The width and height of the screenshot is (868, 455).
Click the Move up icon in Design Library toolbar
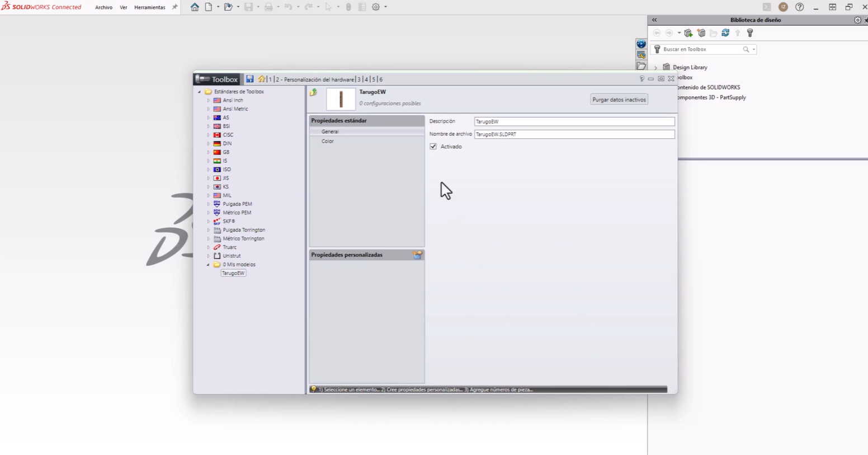(738, 33)
